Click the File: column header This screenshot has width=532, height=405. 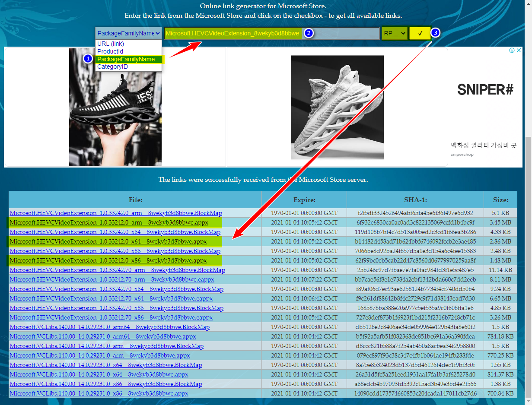coord(135,200)
